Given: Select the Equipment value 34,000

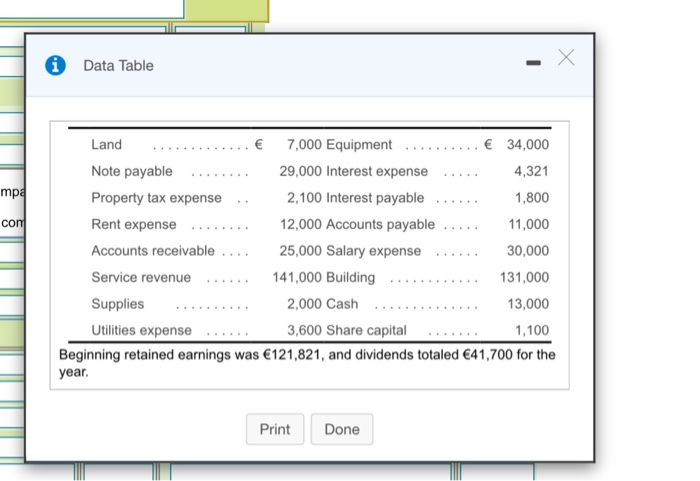Looking at the screenshot, I should coord(528,145).
